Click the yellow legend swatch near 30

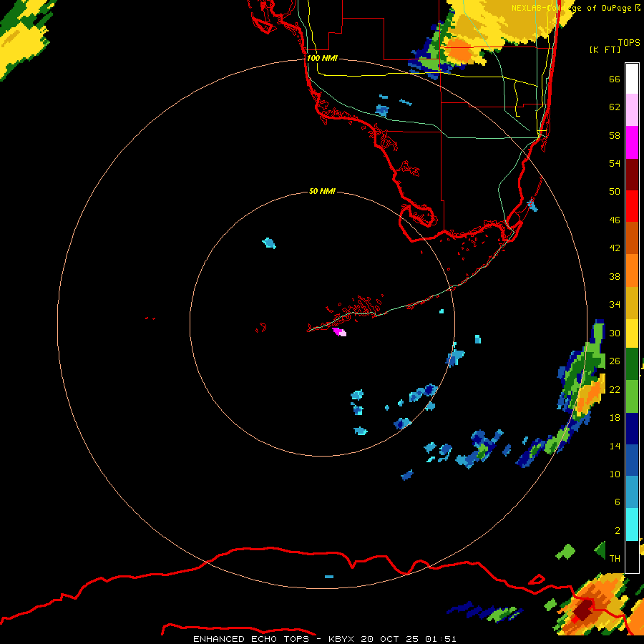point(632,333)
